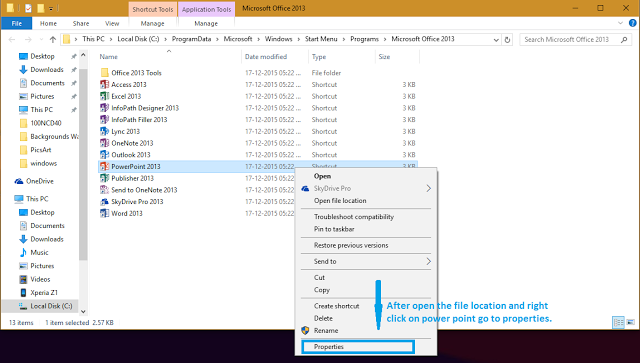
Task: Switch to large icons view in status bar
Action: [x=631, y=323]
